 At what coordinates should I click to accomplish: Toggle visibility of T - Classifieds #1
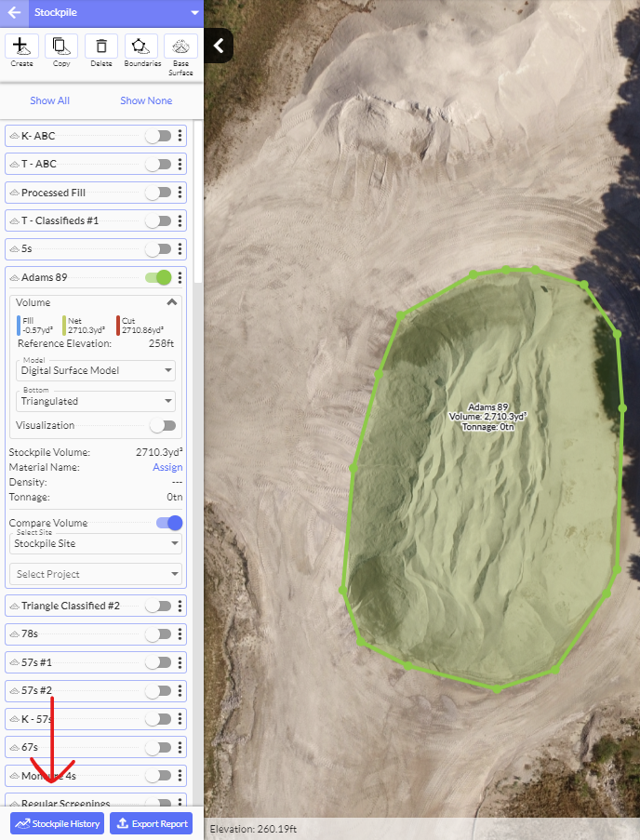click(158, 220)
